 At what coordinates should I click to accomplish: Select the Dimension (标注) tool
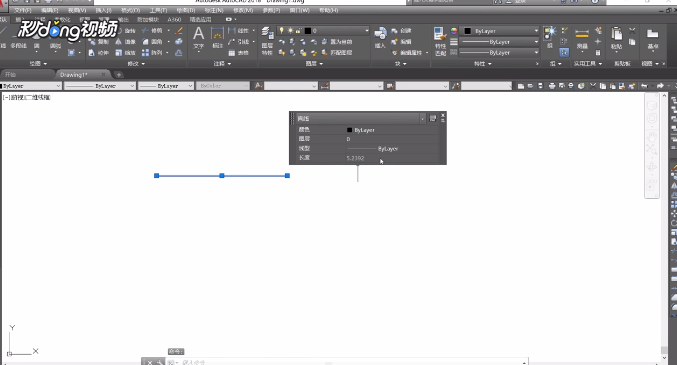217,38
